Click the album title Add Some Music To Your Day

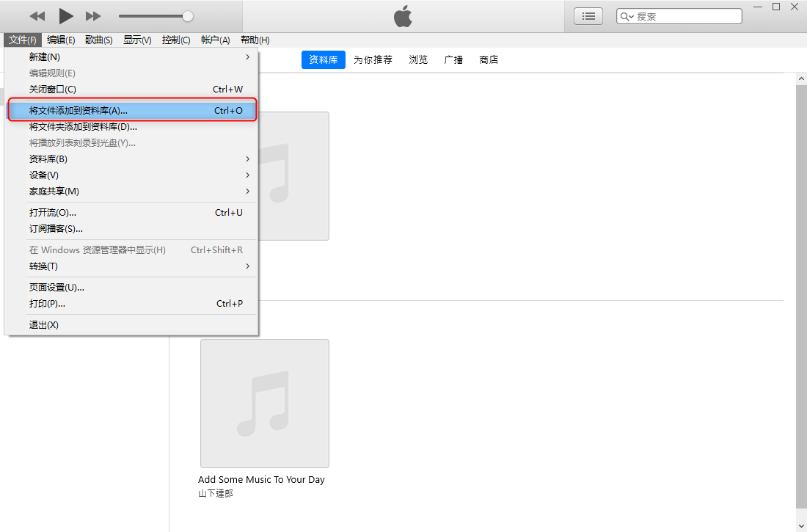tap(261, 479)
